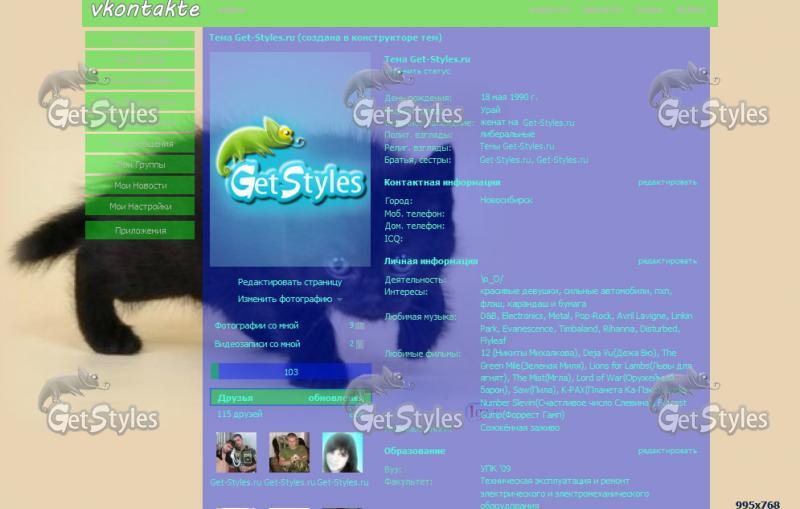The image size is (800, 509).
Task: Open Мои Группы in the sidebar
Action: pos(140,165)
